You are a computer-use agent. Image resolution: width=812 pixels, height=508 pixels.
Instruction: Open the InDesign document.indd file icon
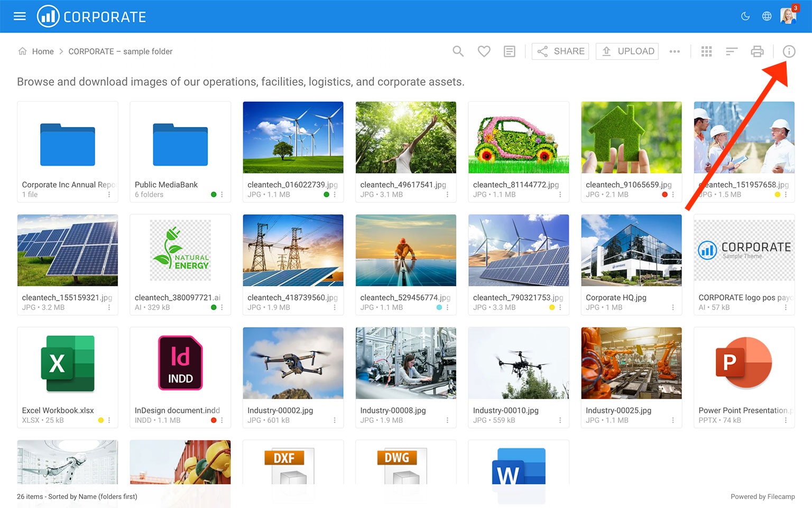pos(180,363)
